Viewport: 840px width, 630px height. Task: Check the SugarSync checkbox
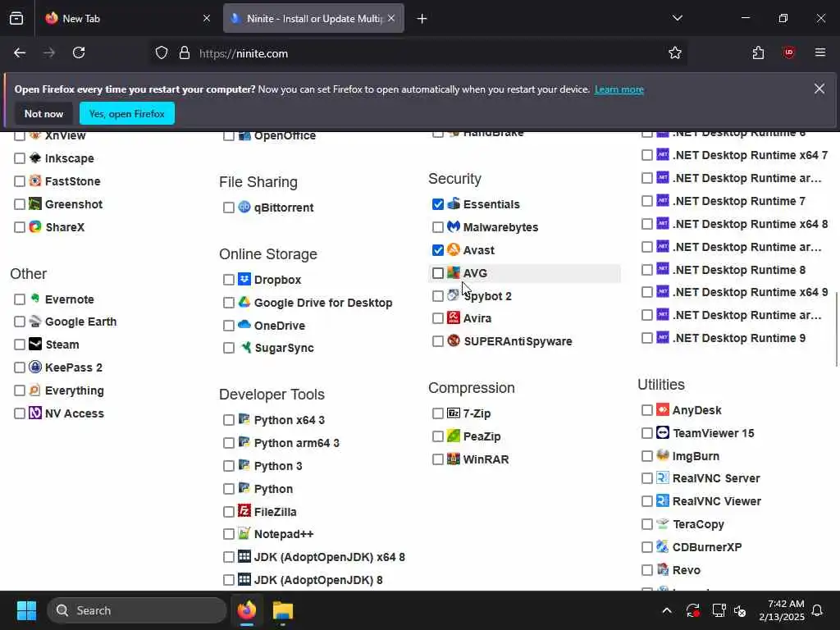pyautogui.click(x=229, y=348)
